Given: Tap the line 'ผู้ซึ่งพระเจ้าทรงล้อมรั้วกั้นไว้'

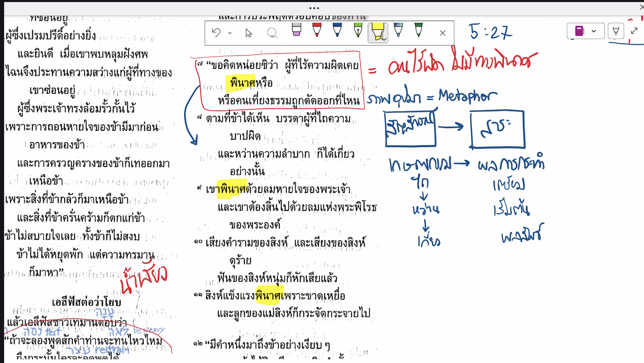Looking at the screenshot, I should (x=76, y=108).
